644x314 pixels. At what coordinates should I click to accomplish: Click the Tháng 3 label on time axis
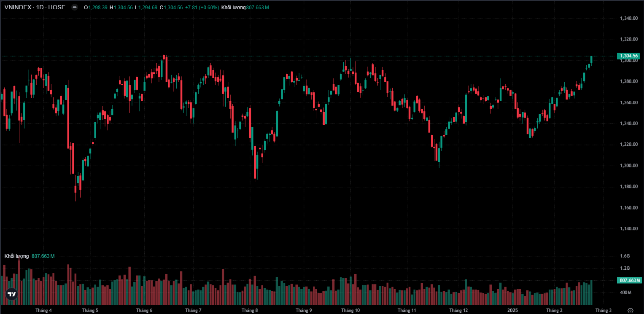pyautogui.click(x=603, y=311)
